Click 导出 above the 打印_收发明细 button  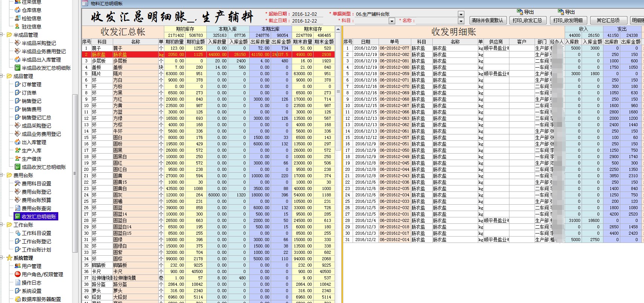pyautogui.click(x=566, y=12)
